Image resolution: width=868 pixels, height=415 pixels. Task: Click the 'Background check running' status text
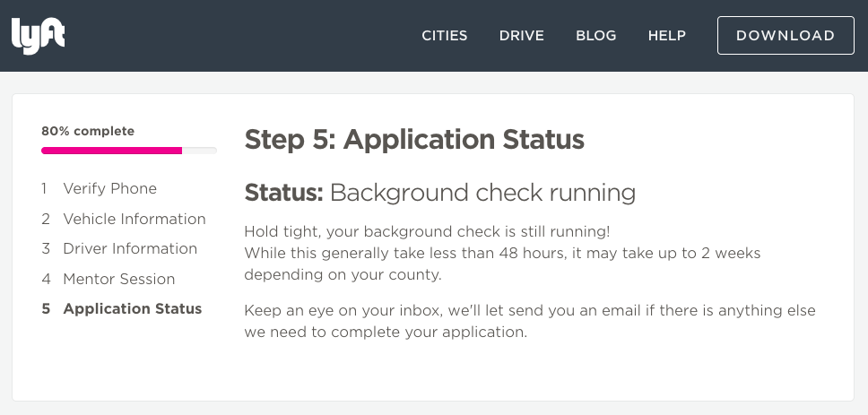coord(482,193)
